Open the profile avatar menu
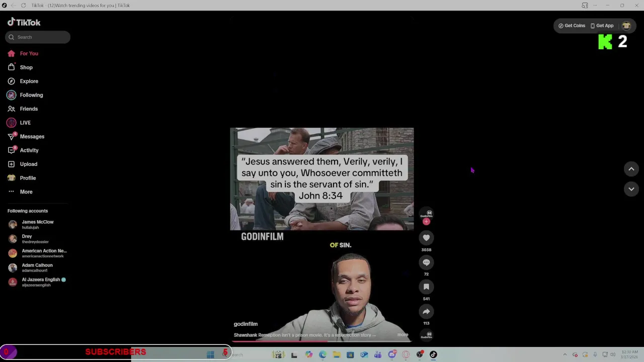This screenshot has width=644, height=362. tap(626, 26)
